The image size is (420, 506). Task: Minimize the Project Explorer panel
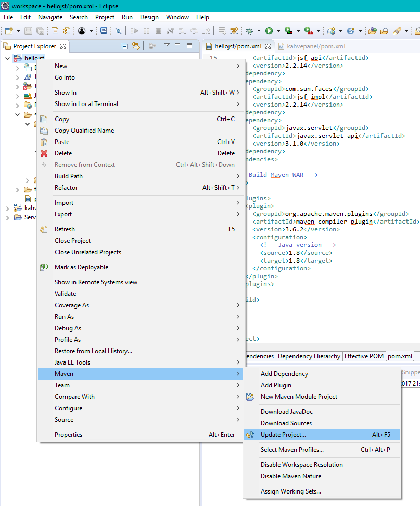click(x=177, y=45)
